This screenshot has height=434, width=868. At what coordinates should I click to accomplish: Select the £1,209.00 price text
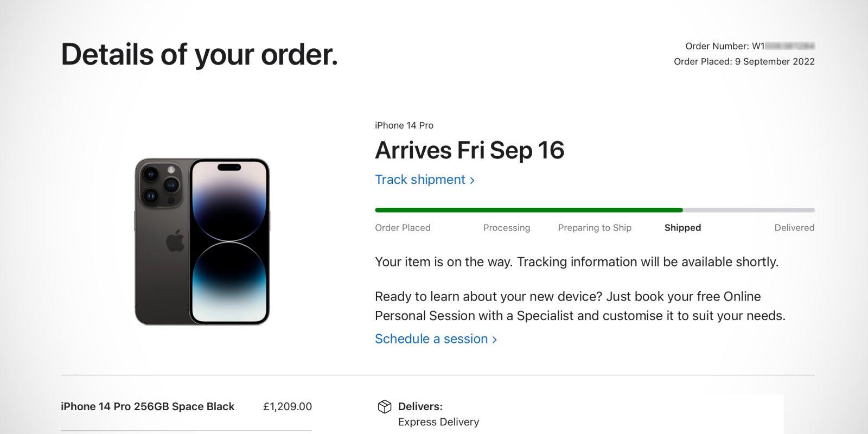287,406
